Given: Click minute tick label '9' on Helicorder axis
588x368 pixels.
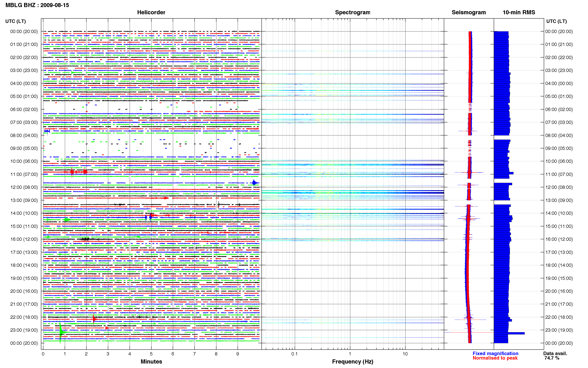Looking at the screenshot, I should tap(238, 354).
